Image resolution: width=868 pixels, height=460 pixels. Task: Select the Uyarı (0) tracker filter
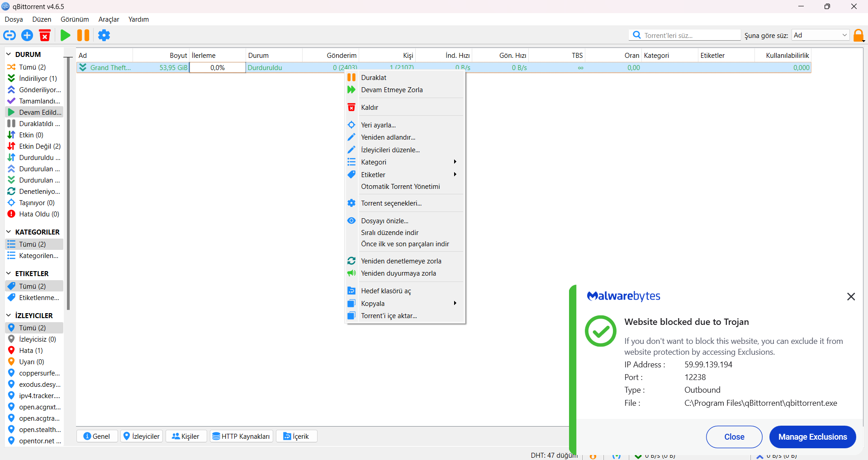point(34,361)
